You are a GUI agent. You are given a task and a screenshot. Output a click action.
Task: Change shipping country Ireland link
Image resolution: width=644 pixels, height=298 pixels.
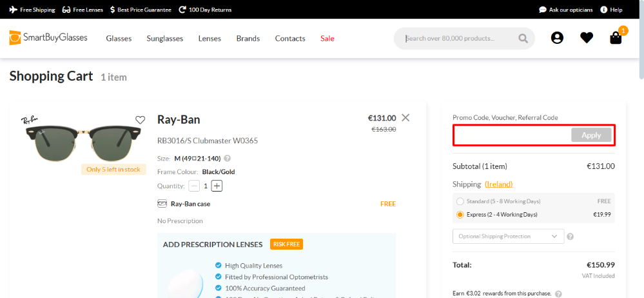coord(498,184)
